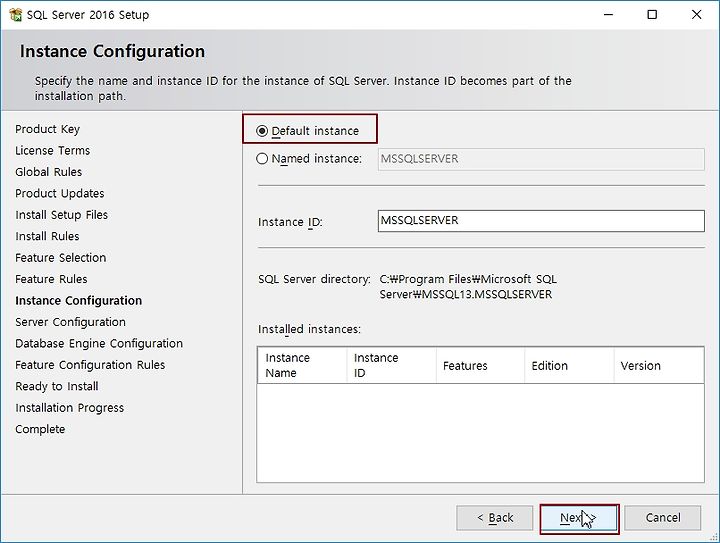Select Complete step in sidebar
Screen dimensions: 720x543
pos(40,430)
